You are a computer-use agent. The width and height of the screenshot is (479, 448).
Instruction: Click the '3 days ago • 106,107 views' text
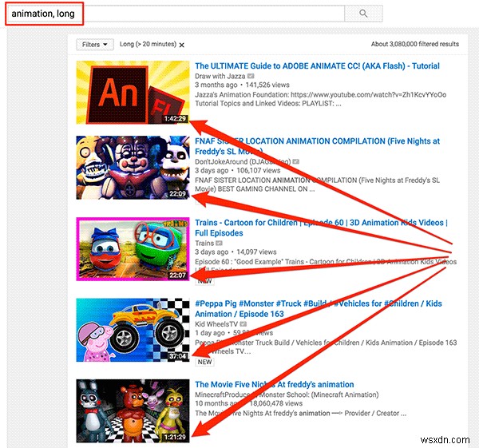click(x=237, y=171)
